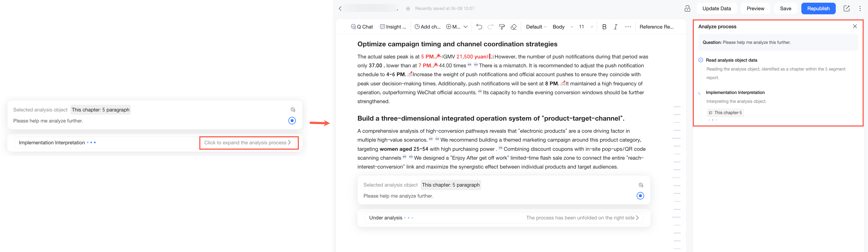Image resolution: width=868 pixels, height=252 pixels.
Task: Click 'Recently saved at 06-08 10:07' status
Action: point(444,9)
